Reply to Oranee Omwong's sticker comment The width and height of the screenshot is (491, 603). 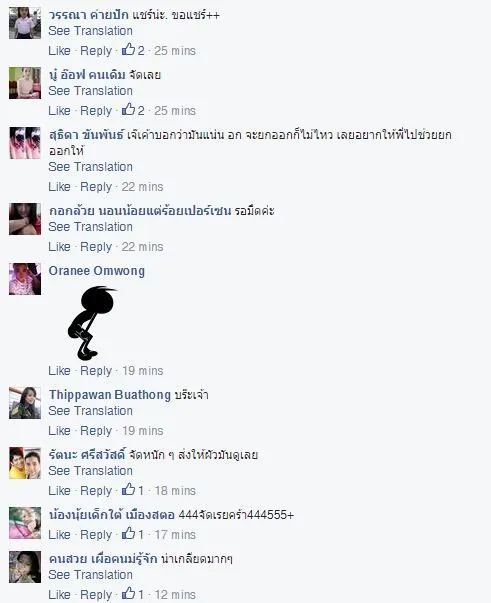96,371
